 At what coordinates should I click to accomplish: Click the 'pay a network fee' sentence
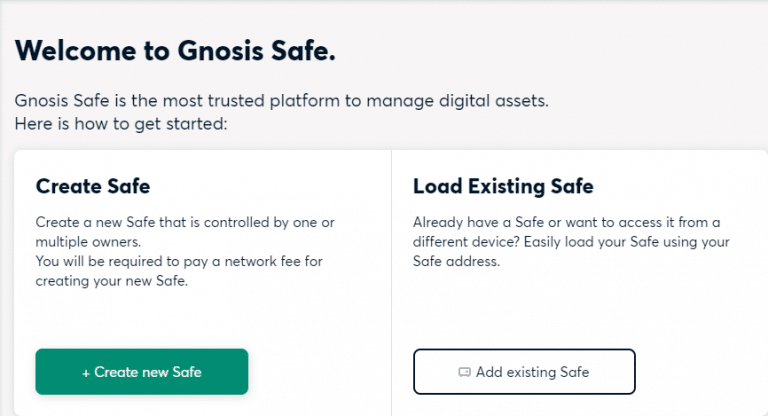[x=179, y=261]
